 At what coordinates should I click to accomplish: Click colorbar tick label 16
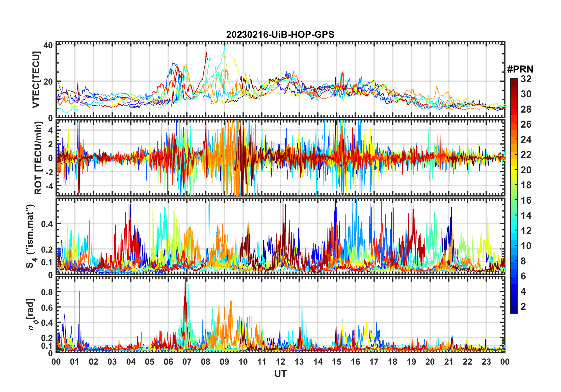526,200
